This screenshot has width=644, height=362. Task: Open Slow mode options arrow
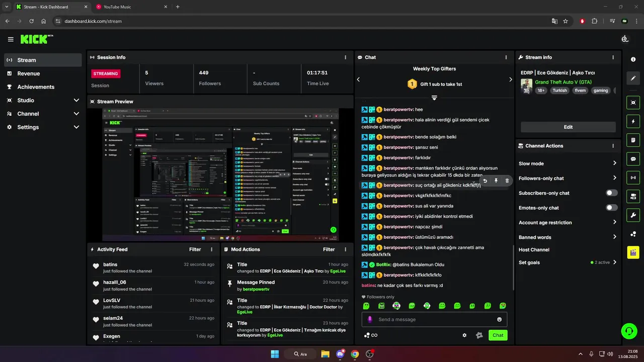614,163
